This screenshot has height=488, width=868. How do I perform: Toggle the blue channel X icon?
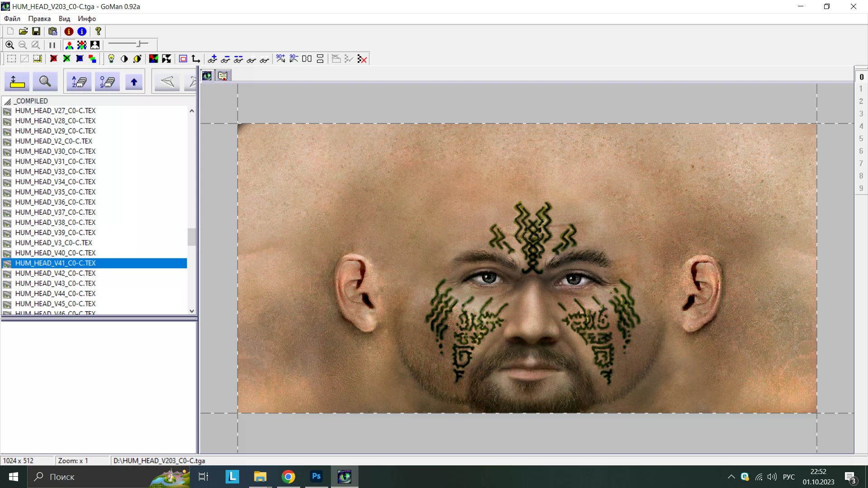coord(80,59)
